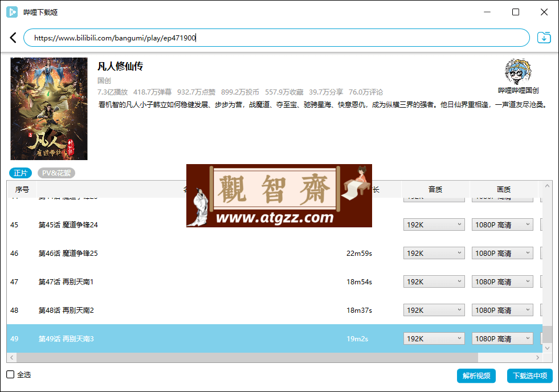Click the 序号 column header
Image resolution: width=559 pixels, height=392 pixels.
point(22,189)
